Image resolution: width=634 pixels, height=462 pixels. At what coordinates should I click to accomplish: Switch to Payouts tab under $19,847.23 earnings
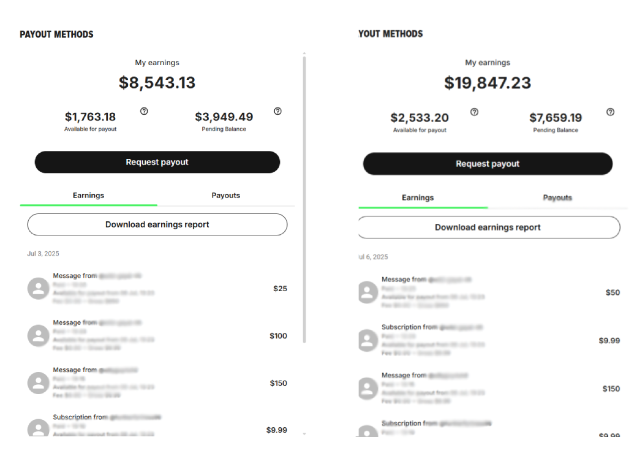point(557,197)
